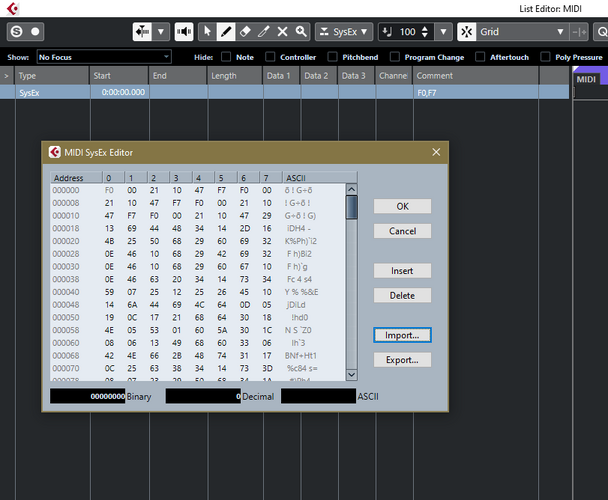The image size is (608, 500).
Task: Check the Hide Pitchbend checkbox
Action: point(332,57)
